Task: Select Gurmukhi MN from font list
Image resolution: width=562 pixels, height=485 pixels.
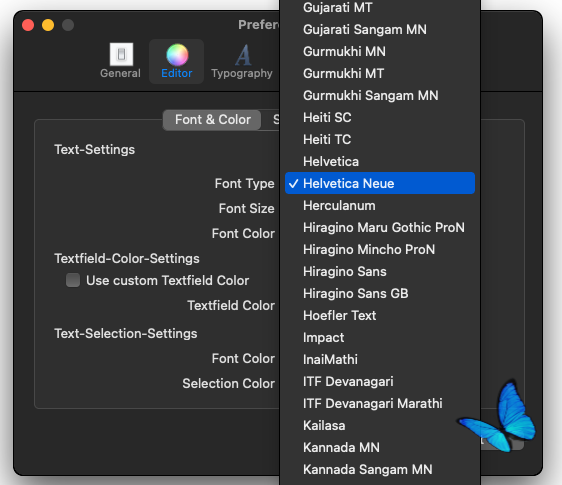Action: pyautogui.click(x=380, y=52)
